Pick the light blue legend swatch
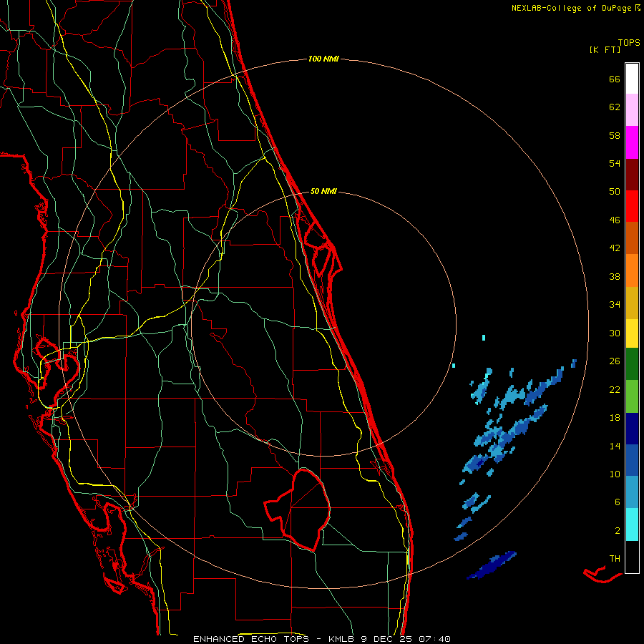The image size is (644, 644). point(632,492)
